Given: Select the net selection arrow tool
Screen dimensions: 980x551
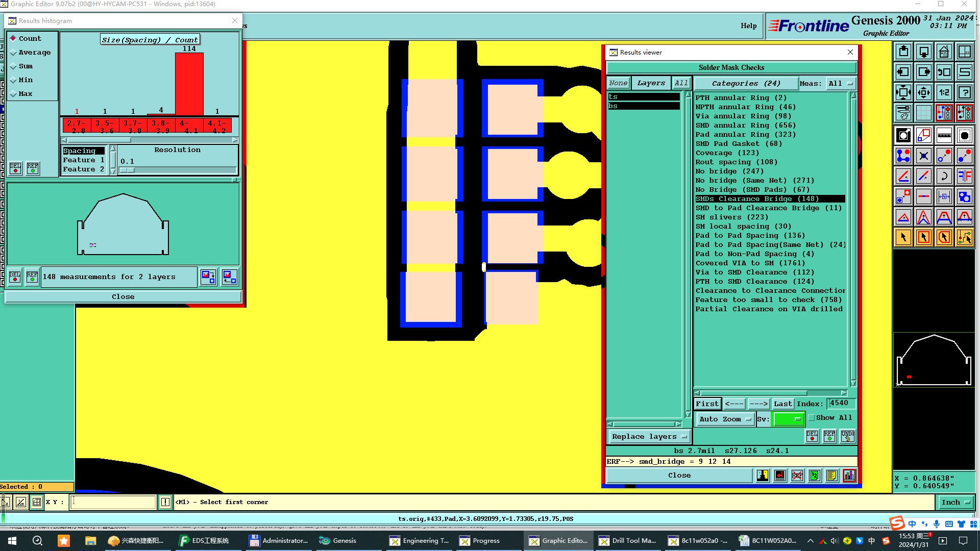Looking at the screenshot, I should point(964,237).
